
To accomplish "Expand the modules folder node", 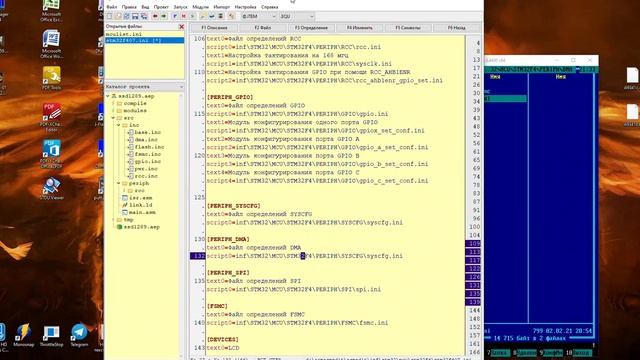I will (x=113, y=111).
